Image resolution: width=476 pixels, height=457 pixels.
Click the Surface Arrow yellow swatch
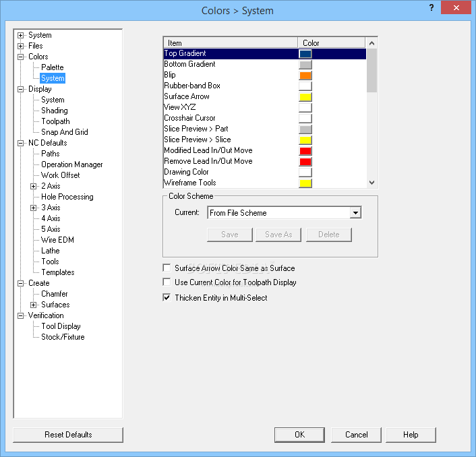tap(305, 97)
